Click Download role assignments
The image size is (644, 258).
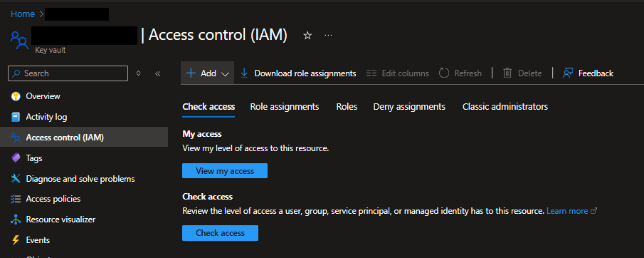298,73
